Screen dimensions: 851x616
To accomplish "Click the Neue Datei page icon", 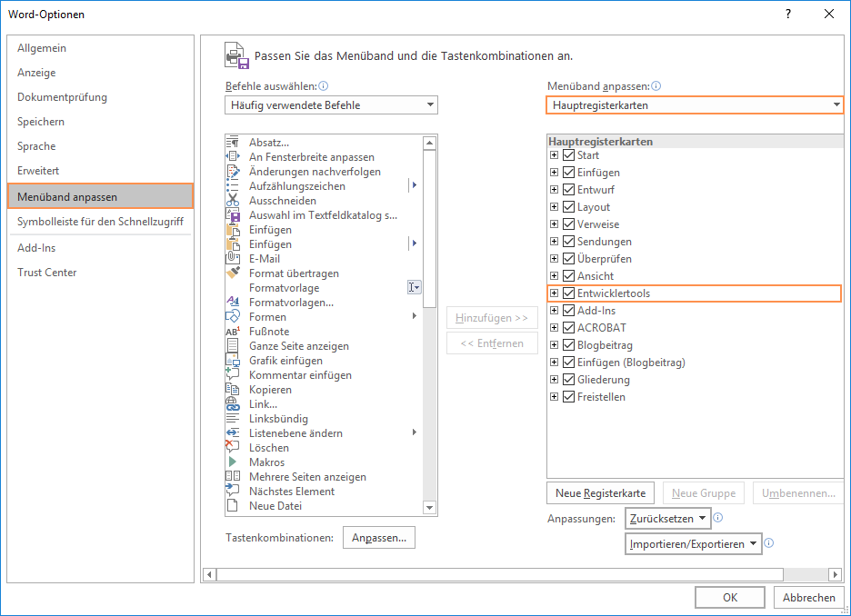I will click(232, 506).
